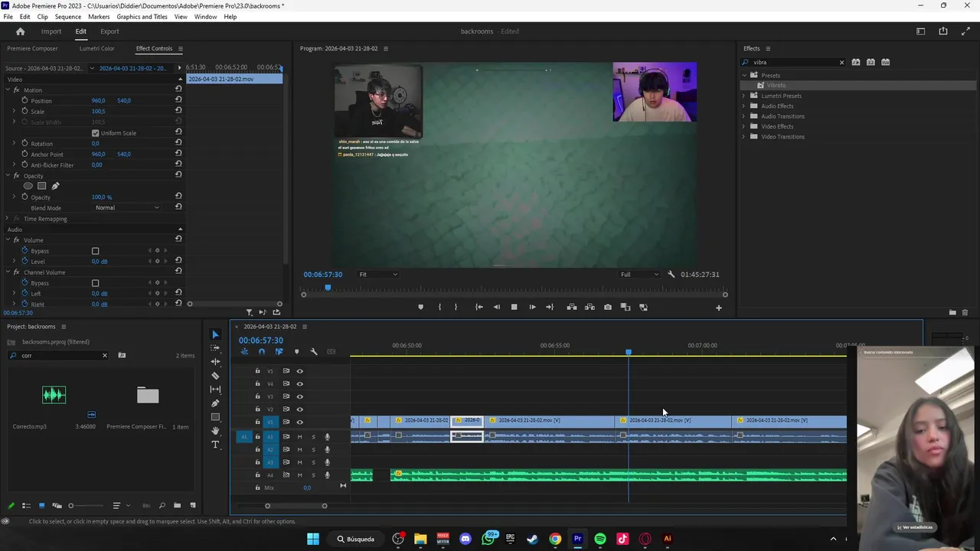Open Full playback resolution dropdown
Viewport: 980px width, 551px height.
[x=639, y=274]
